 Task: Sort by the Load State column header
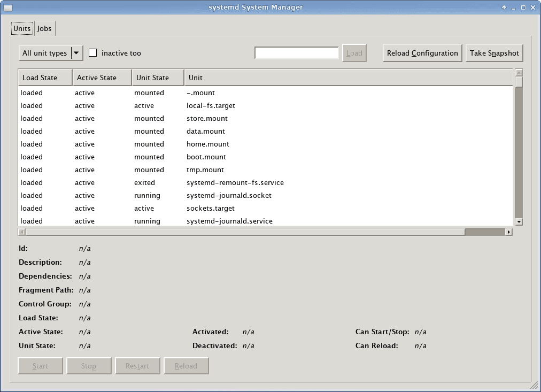tap(45, 78)
